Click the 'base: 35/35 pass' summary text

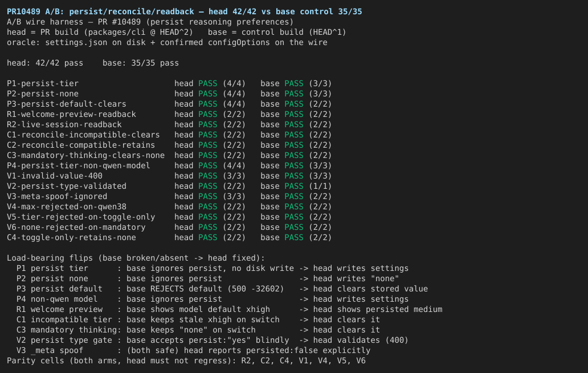tap(141, 63)
